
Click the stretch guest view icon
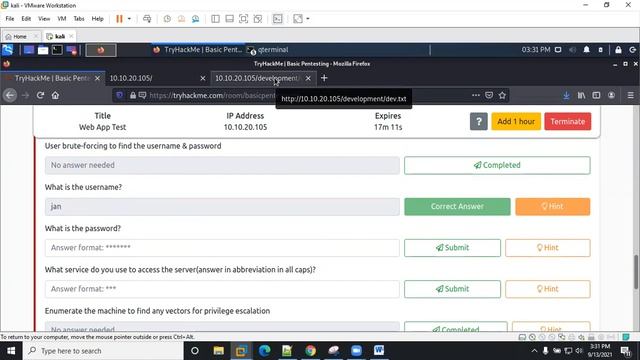(x=298, y=19)
